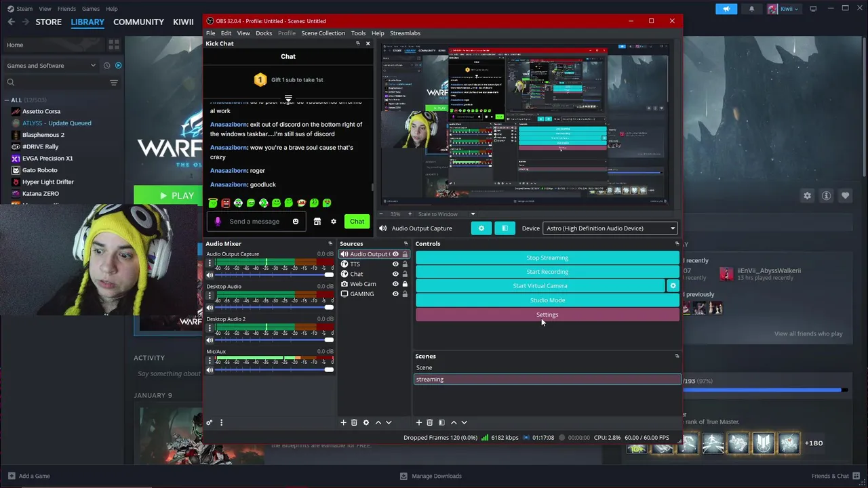Open Kick chat shop icon
Image resolution: width=868 pixels, height=488 pixels.
[x=317, y=222]
